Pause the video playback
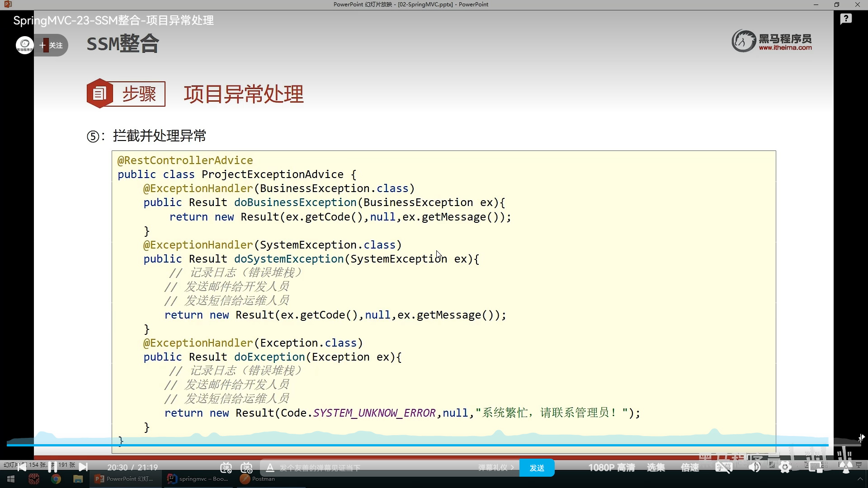This screenshot has height=488, width=868. pos(52,467)
